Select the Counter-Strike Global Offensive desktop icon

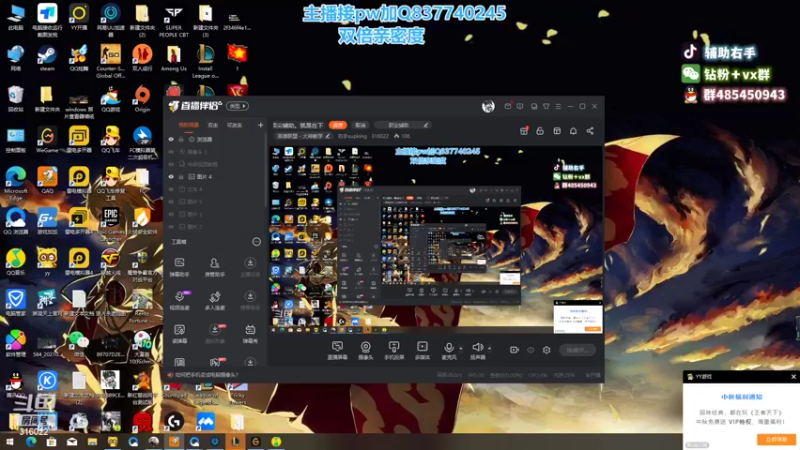point(110,61)
